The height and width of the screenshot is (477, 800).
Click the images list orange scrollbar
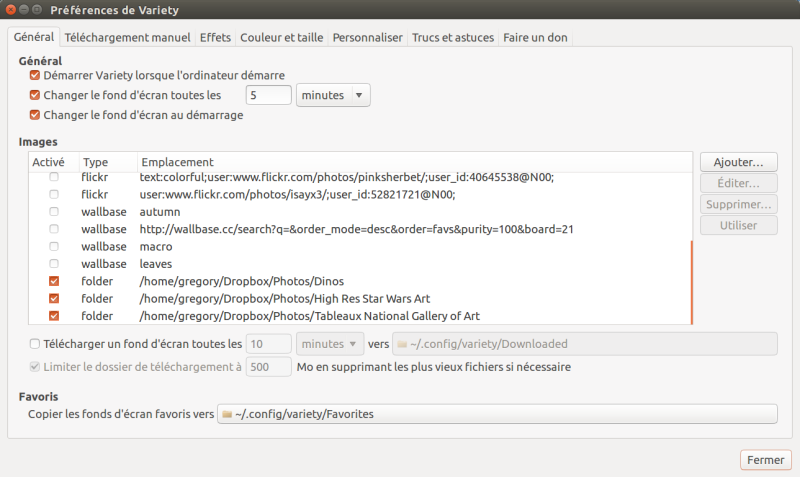pyautogui.click(x=691, y=282)
